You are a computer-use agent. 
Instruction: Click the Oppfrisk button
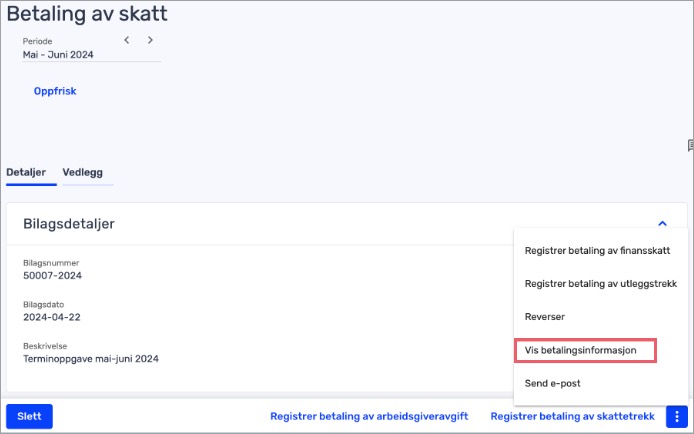(x=55, y=91)
